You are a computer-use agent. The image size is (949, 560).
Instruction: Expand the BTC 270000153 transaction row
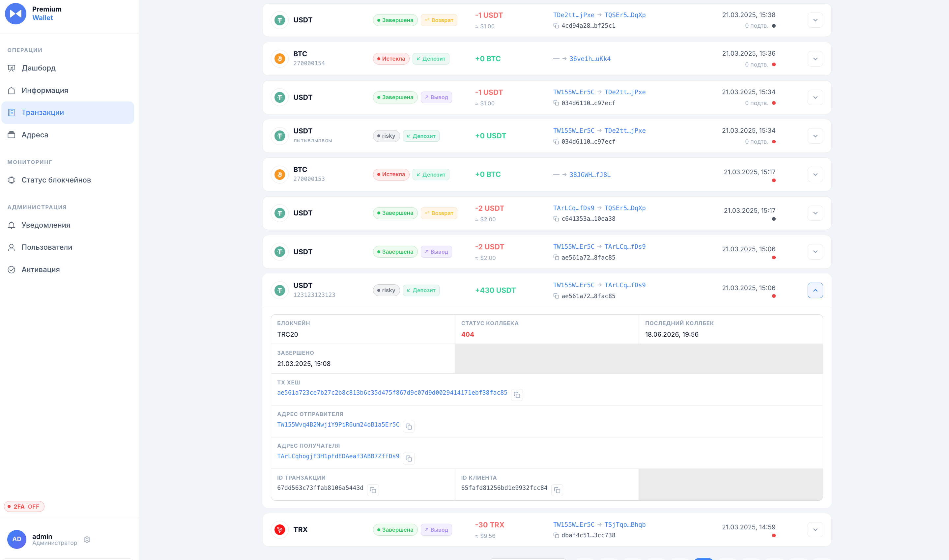pos(815,174)
